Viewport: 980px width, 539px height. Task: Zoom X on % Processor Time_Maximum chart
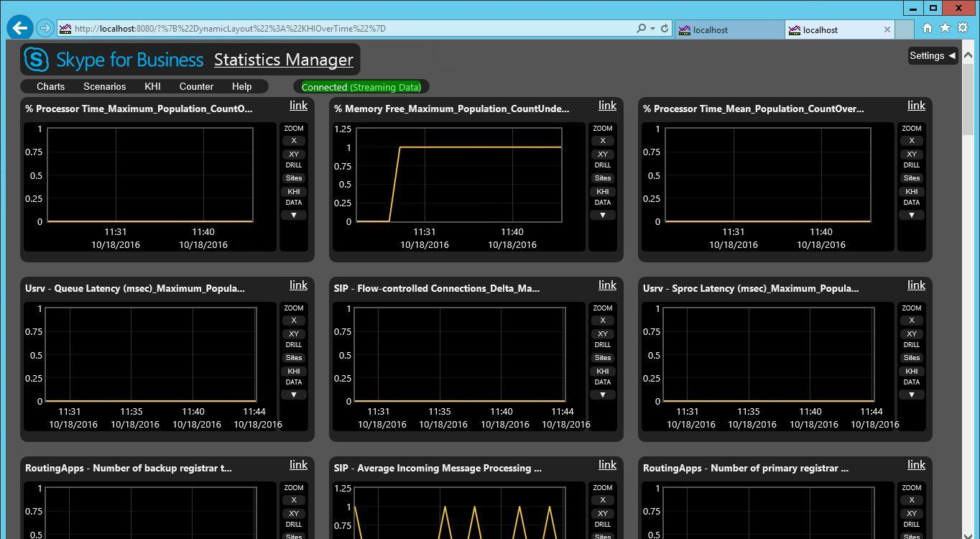point(293,141)
